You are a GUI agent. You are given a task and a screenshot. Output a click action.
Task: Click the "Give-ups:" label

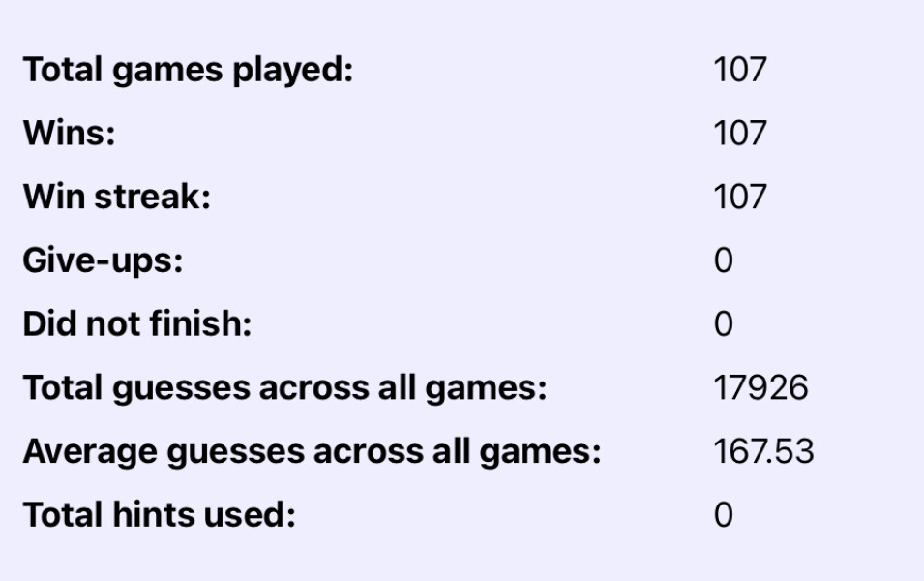click(x=103, y=260)
